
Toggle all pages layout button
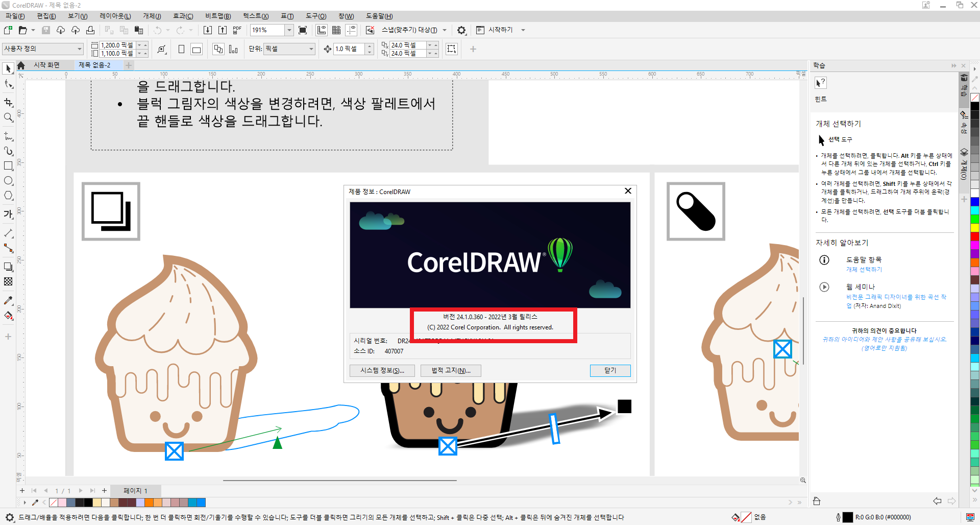click(218, 49)
